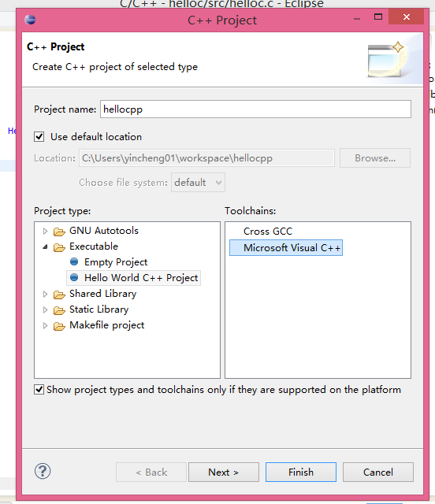This screenshot has height=504, width=435.
Task: Click the Finish button
Action: (301, 472)
